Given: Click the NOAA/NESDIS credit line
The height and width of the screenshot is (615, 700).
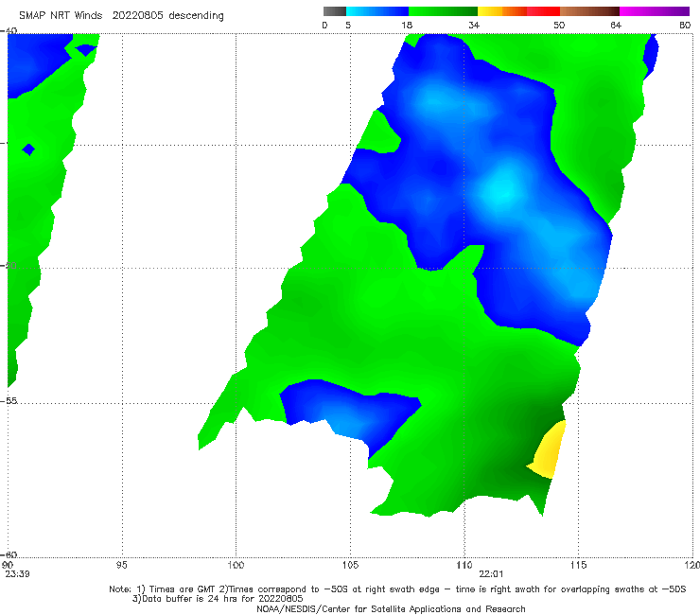Looking at the screenshot, I should pyautogui.click(x=391, y=608).
